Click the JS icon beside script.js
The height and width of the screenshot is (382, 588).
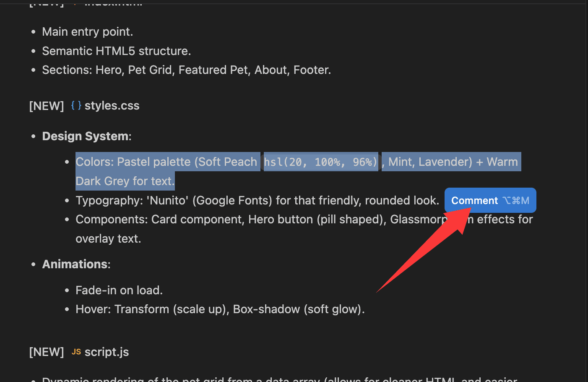point(76,352)
